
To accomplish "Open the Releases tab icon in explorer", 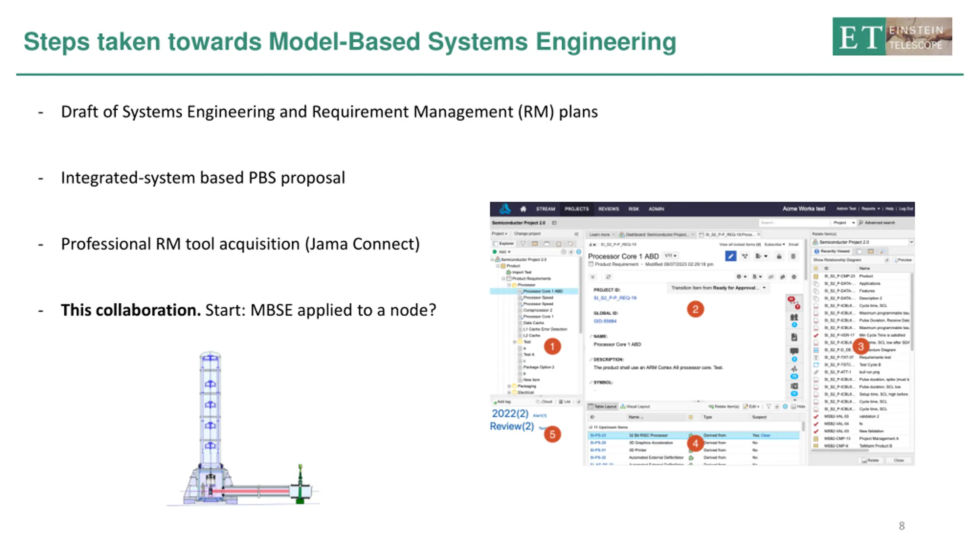I will (535, 244).
